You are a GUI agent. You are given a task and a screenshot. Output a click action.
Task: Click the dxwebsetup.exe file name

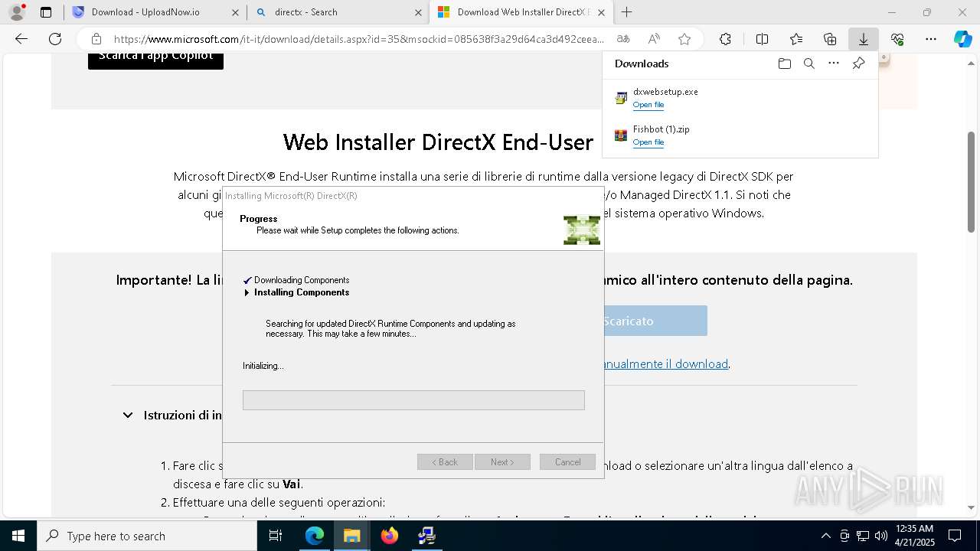coord(665,91)
